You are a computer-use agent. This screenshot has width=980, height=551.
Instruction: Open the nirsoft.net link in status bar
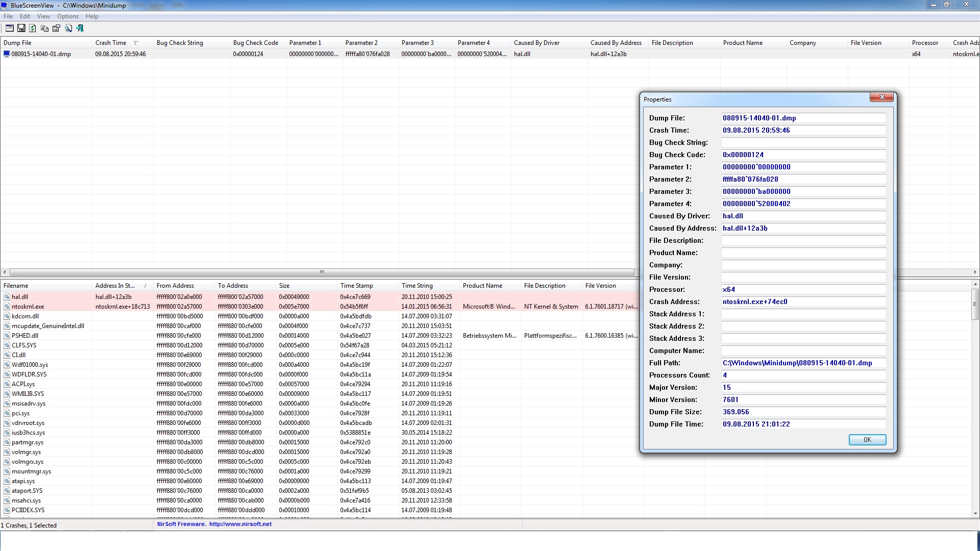pos(240,524)
